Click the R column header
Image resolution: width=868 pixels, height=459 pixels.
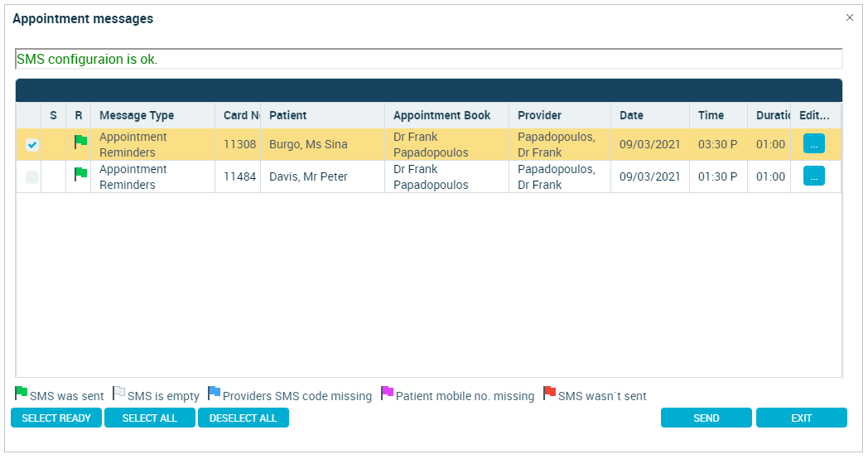[79, 115]
